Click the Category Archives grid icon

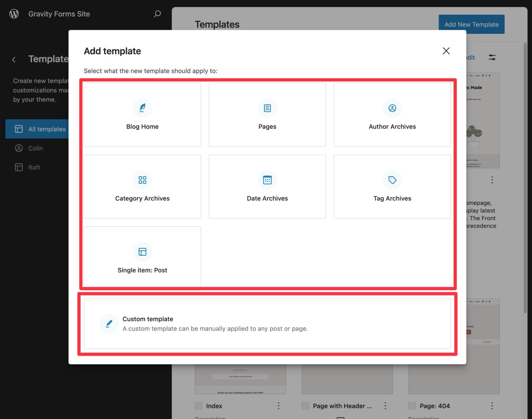tap(142, 180)
